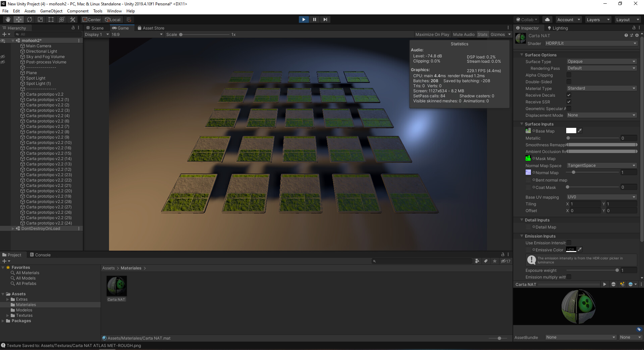Viewport: 644px width, 350px height.
Task: Select the Scale tool in the toolbar
Action: point(40,19)
